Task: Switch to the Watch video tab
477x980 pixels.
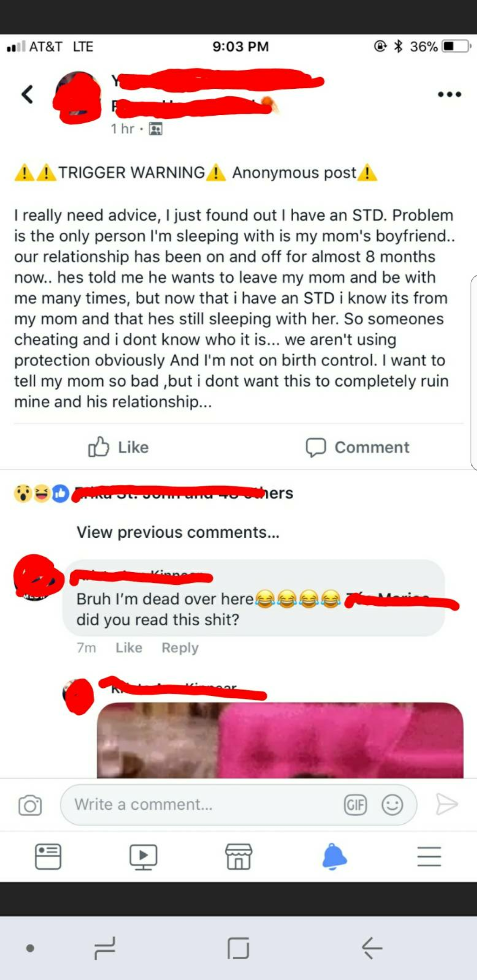Action: coord(143,857)
